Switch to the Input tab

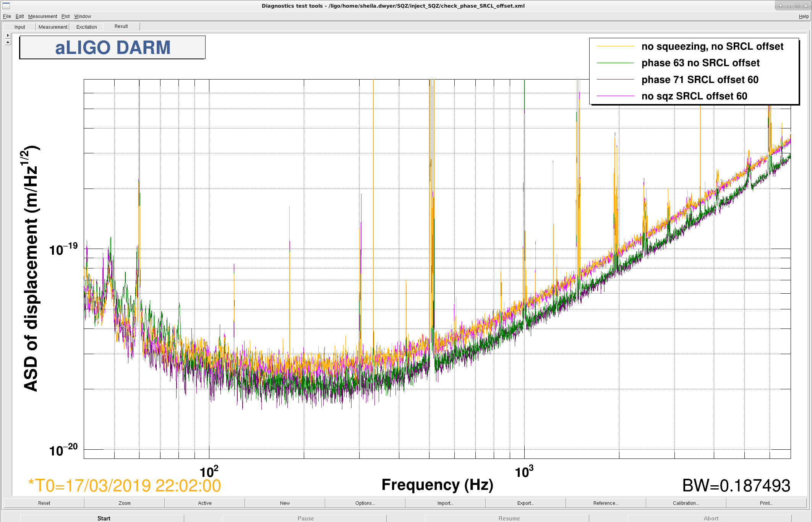[19, 27]
